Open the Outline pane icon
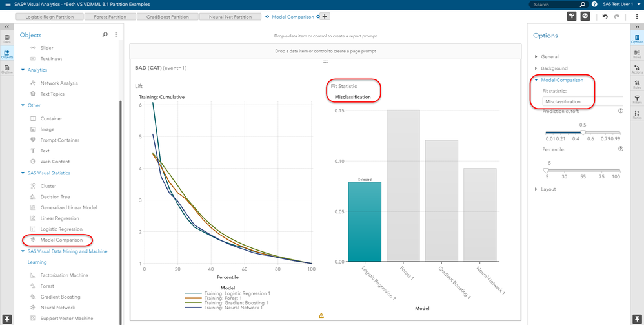This screenshot has height=325, width=644. (x=7, y=69)
